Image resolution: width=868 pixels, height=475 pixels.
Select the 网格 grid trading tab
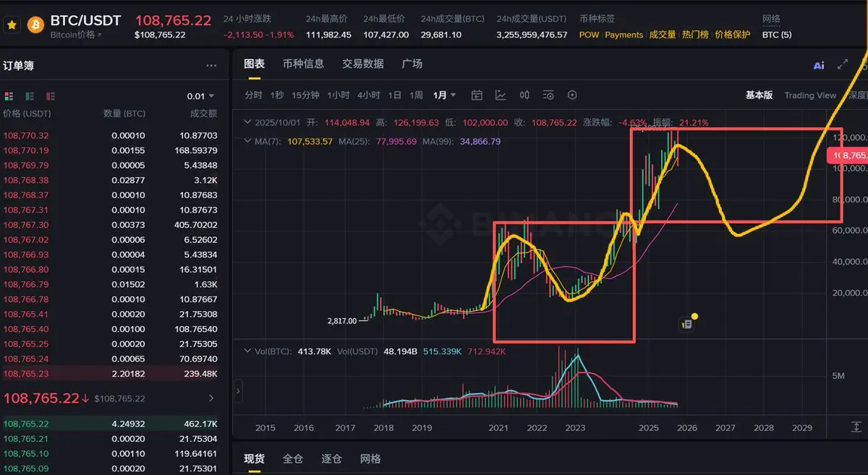pos(370,458)
